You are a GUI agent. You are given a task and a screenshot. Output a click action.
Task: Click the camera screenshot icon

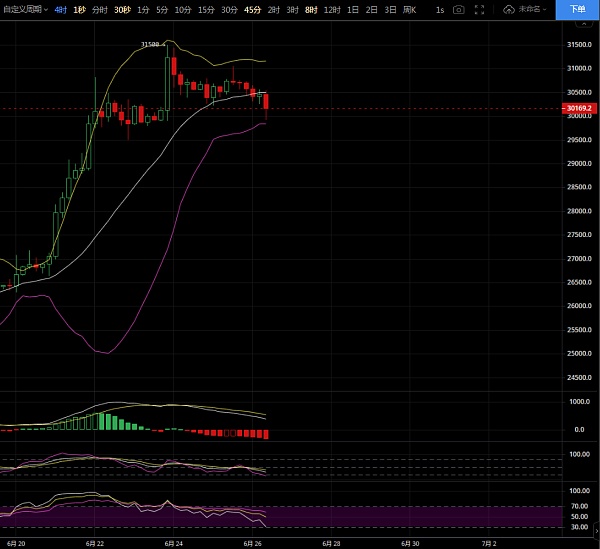click(458, 9)
